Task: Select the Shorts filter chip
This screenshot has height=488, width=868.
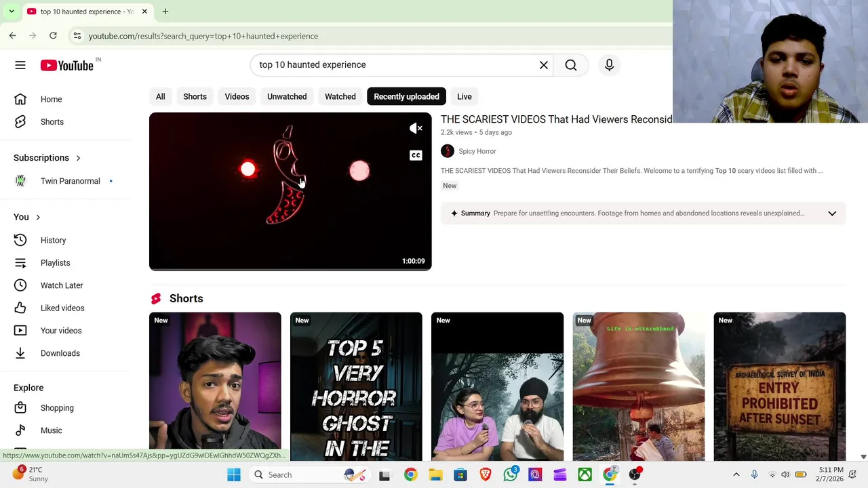Action: pyautogui.click(x=195, y=96)
